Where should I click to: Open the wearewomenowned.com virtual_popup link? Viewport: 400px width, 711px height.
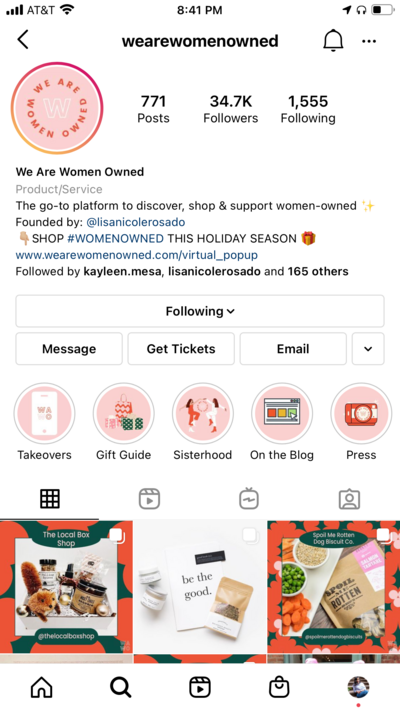[137, 255]
